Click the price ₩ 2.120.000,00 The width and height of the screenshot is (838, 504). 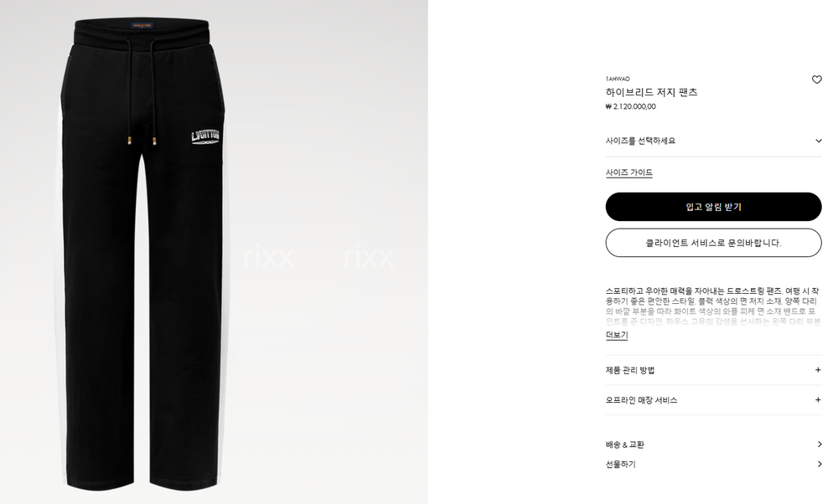click(x=631, y=106)
